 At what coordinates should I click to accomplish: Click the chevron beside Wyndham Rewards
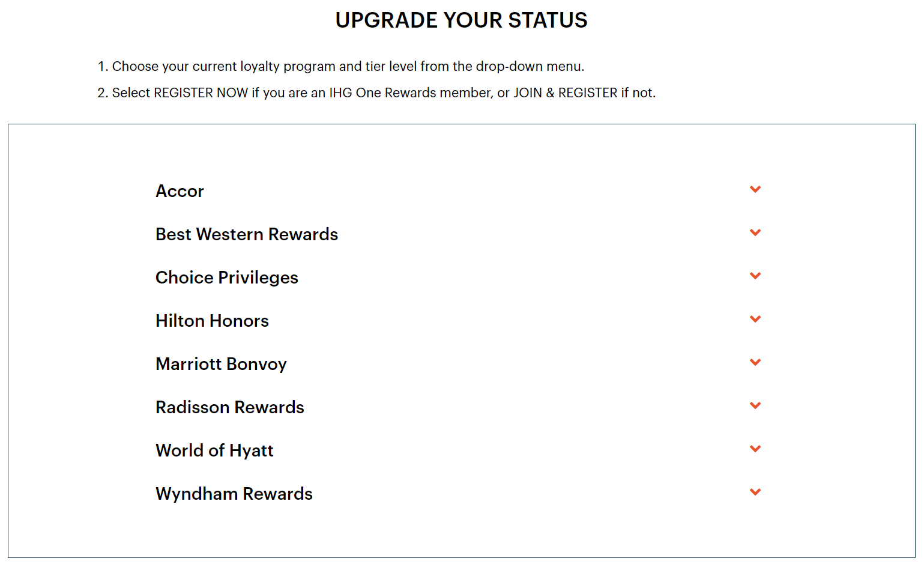tap(755, 493)
